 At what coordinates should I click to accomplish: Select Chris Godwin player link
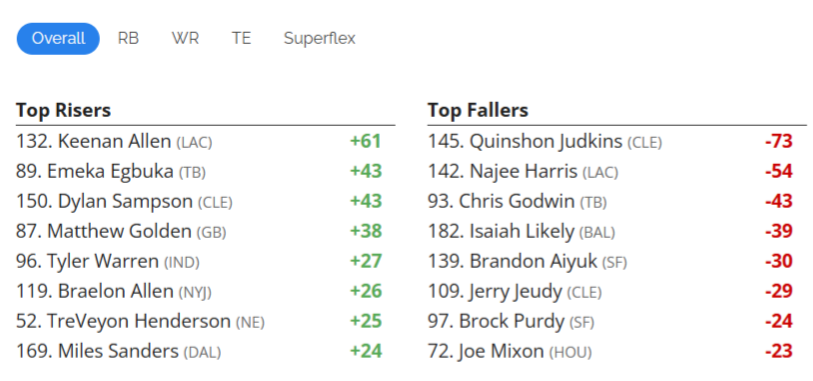click(x=516, y=201)
